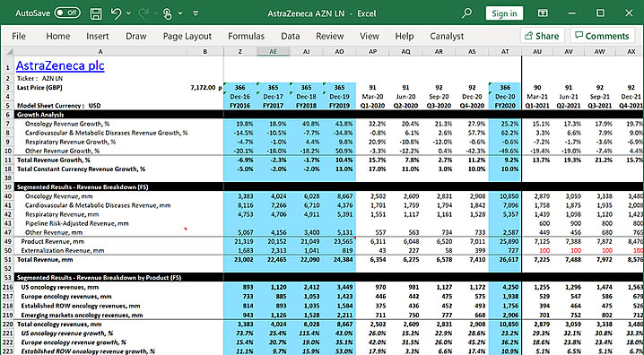Open the Canalyst tab

pos(447,36)
